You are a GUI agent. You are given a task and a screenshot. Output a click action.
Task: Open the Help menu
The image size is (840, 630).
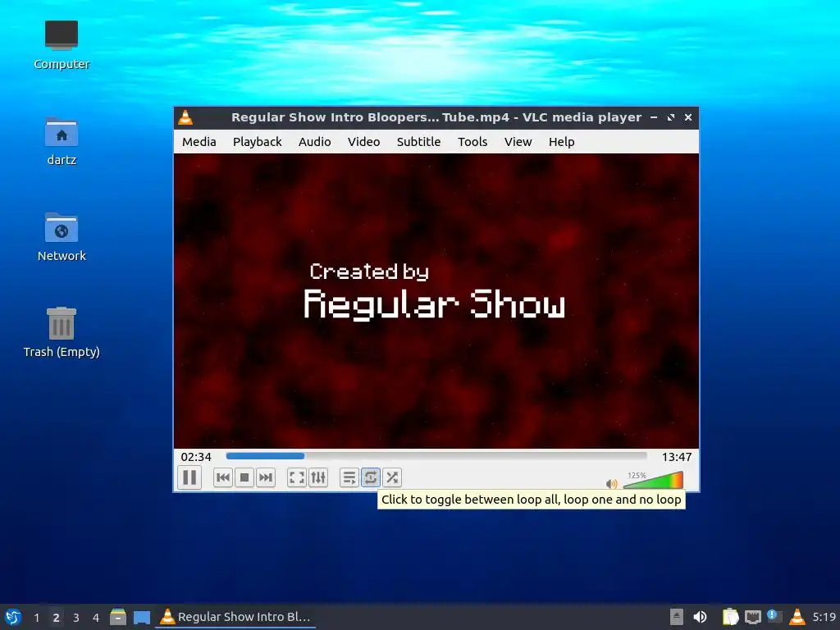pos(561,142)
